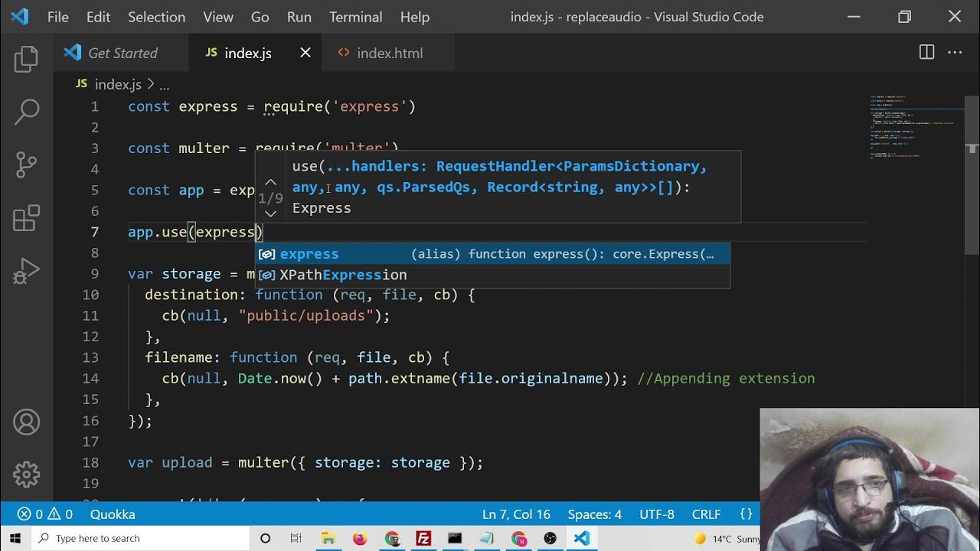Open the Manage gear icon
Screen dimensions: 980x551
pos(26,474)
